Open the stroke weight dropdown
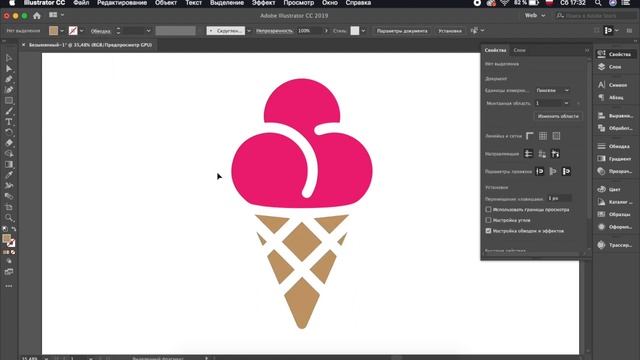This screenshot has width=640, height=360. click(x=148, y=31)
